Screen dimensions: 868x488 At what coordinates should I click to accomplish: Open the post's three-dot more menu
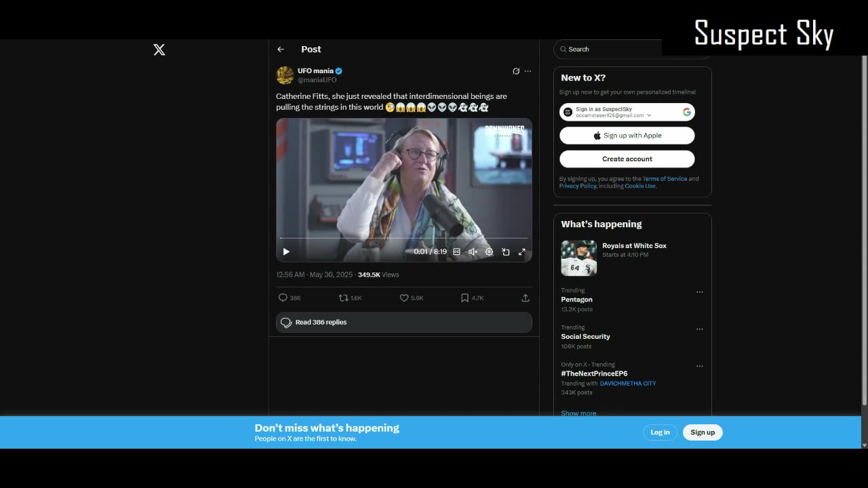(x=528, y=71)
